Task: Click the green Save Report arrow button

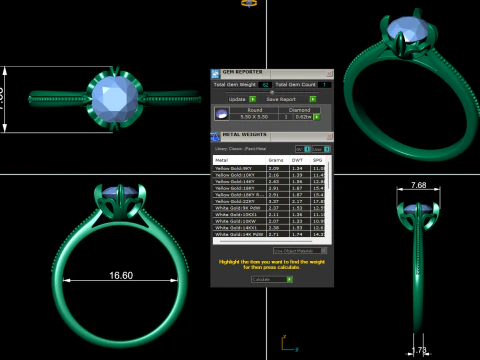Action: click(x=313, y=99)
